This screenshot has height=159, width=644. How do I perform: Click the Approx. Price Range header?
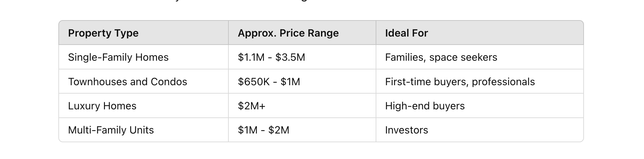point(302,33)
